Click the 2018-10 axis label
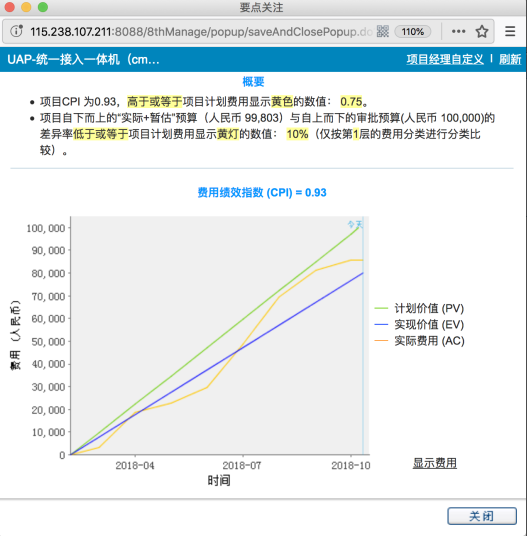 click(x=351, y=466)
